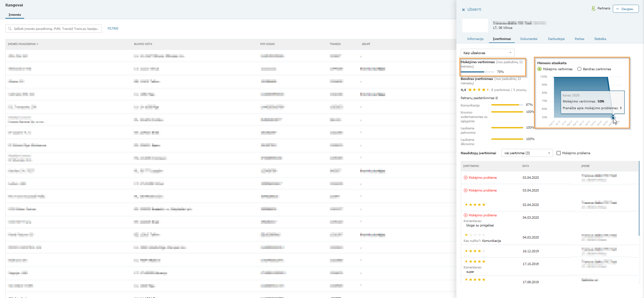644x298 pixels.
Task: Click the Partneris person icon
Action: [x=593, y=8]
